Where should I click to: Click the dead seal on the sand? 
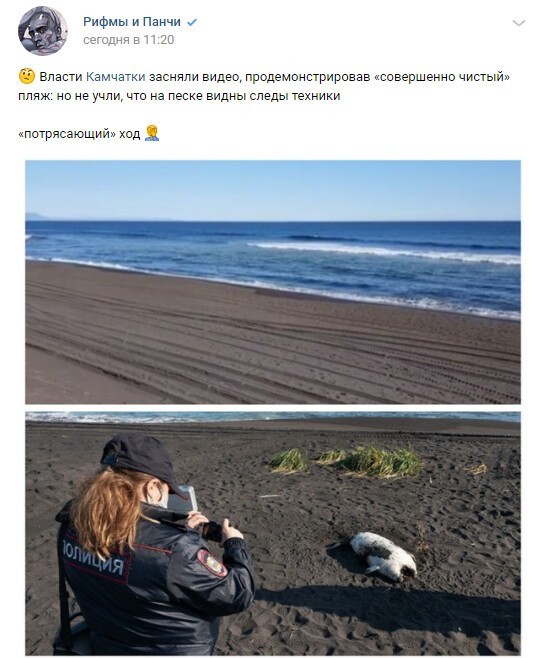(x=377, y=555)
